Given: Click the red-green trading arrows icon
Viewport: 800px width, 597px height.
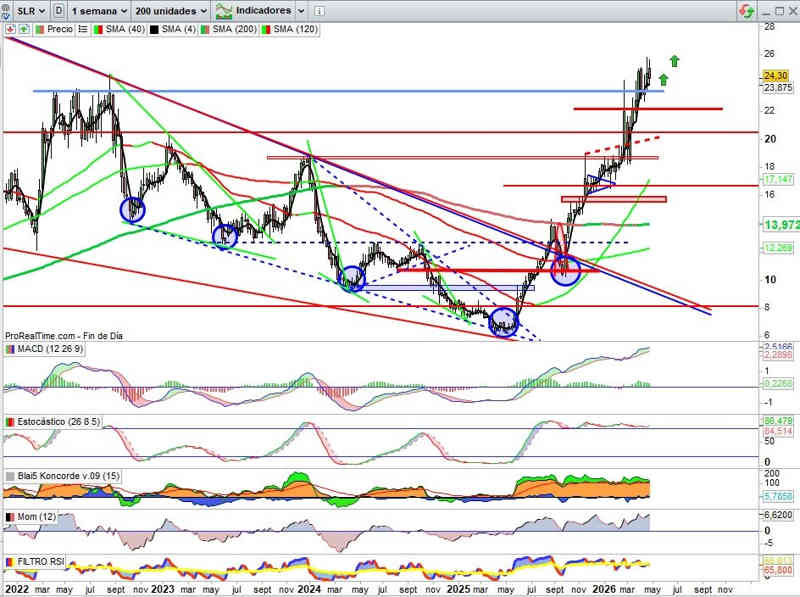Looking at the screenshot, I should (x=745, y=10).
